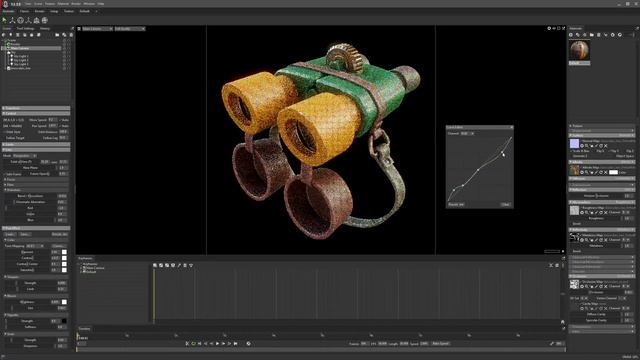640x360 pixels.
Task: Click the Normal Map texture thumbnail
Action: [x=574, y=143]
